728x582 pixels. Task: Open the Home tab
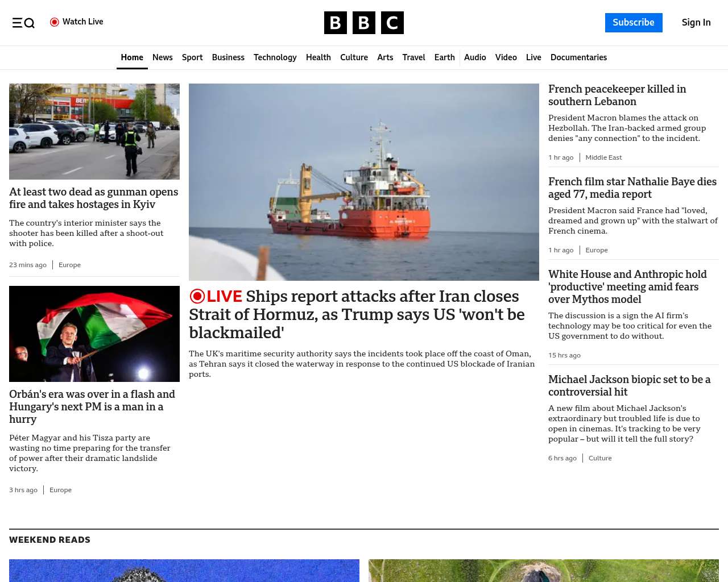point(132,57)
